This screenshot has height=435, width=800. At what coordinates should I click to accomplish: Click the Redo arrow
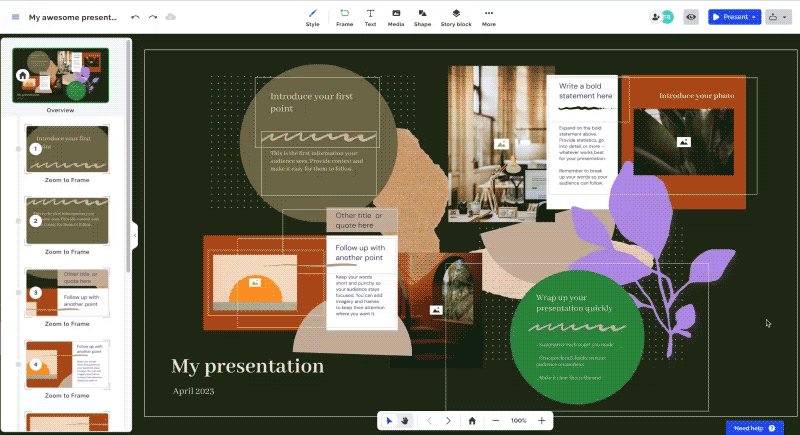click(x=153, y=17)
